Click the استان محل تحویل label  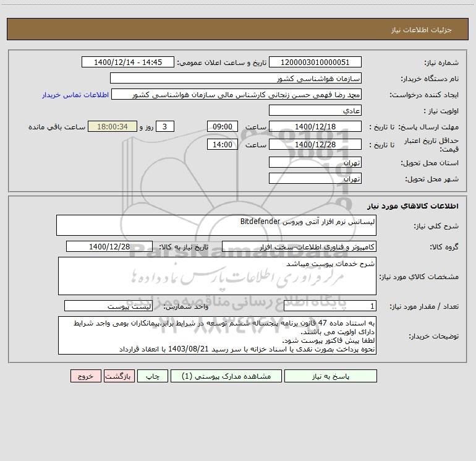pyautogui.click(x=430, y=163)
